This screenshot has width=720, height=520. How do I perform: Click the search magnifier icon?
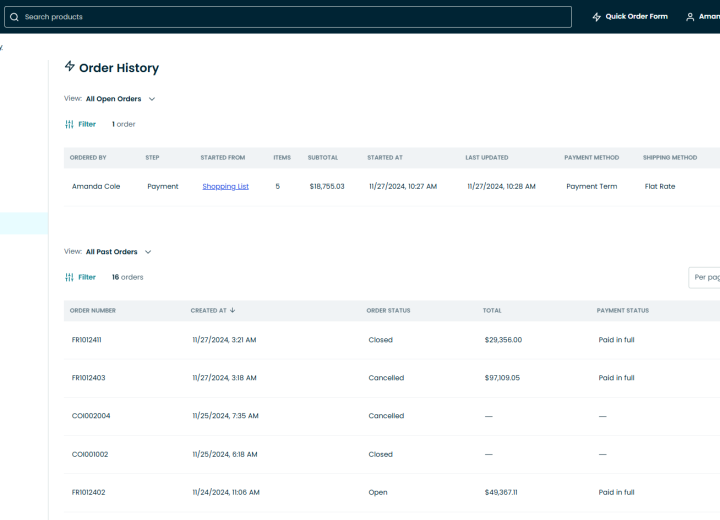(14, 17)
